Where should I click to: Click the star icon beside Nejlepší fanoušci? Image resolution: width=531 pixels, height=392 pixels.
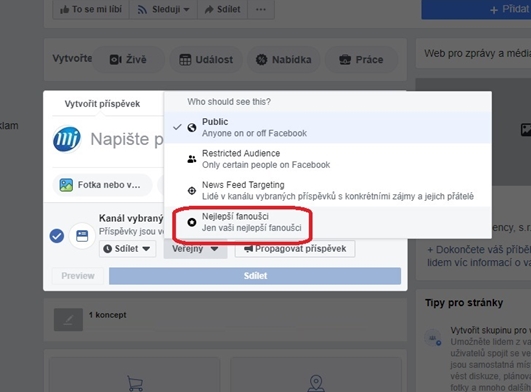pyautogui.click(x=192, y=222)
